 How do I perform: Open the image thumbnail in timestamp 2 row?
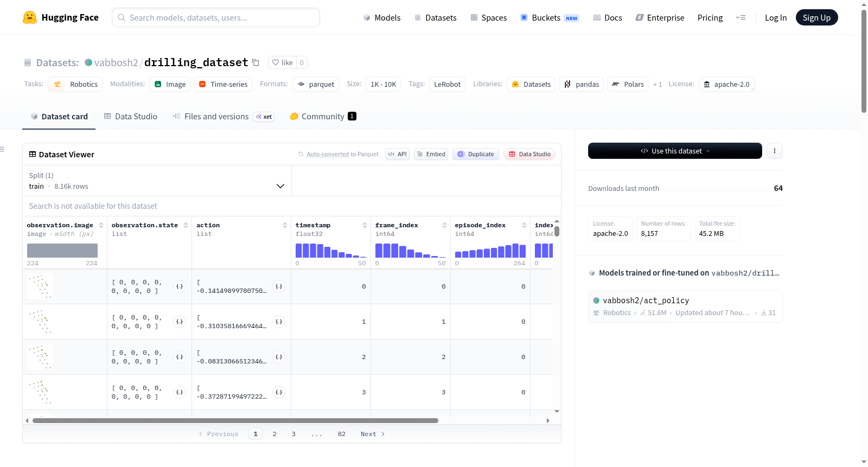(40, 357)
